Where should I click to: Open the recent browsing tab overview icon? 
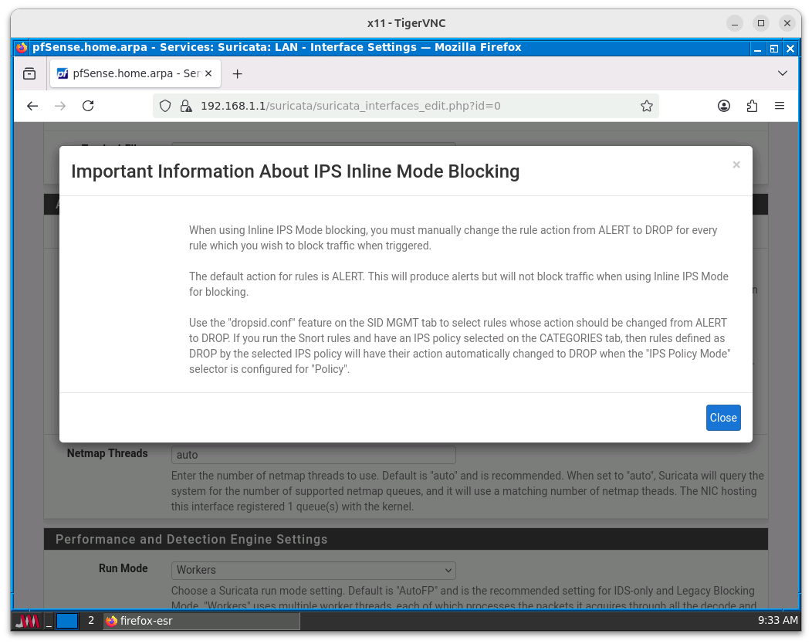coord(29,74)
